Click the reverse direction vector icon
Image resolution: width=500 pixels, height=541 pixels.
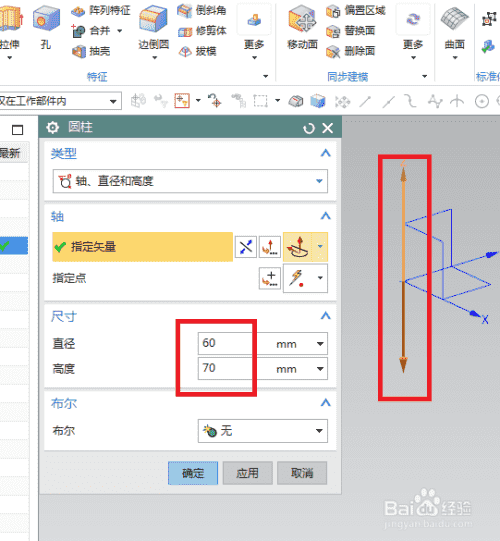coord(246,247)
